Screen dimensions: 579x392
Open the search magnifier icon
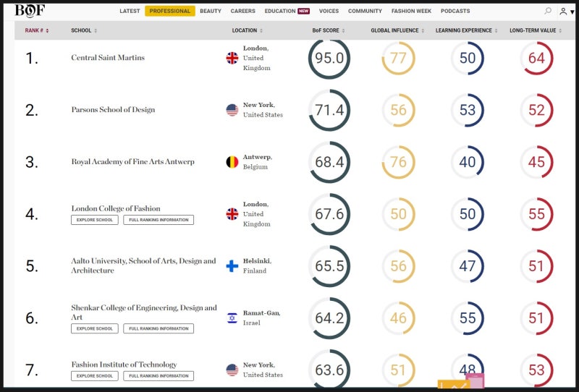pos(548,11)
